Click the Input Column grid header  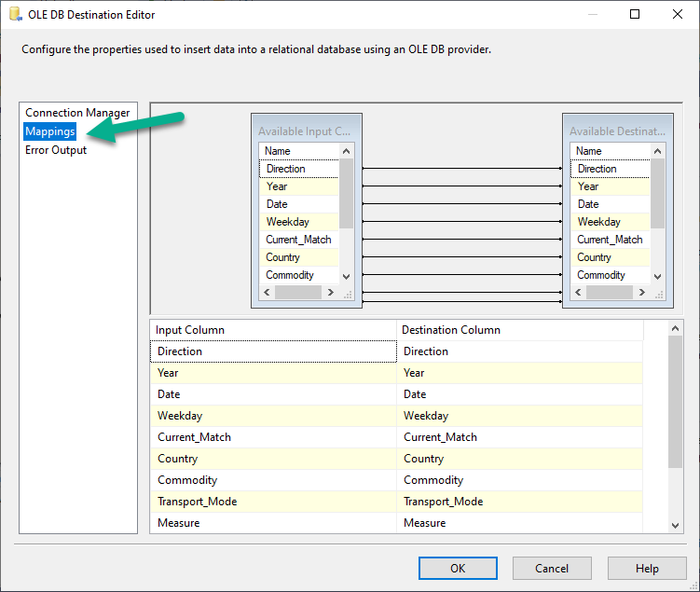[273, 330]
